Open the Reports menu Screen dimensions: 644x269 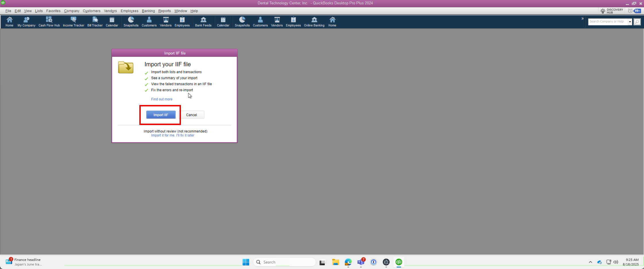click(x=164, y=11)
